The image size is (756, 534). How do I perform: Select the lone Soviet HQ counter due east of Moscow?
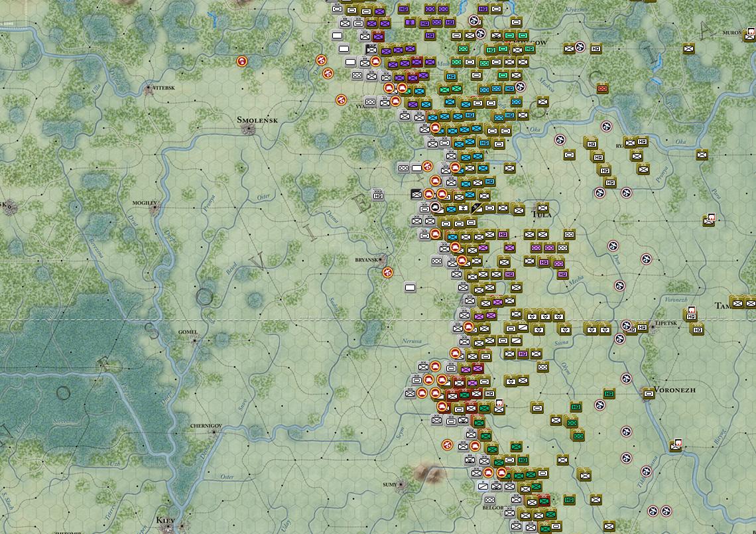click(x=596, y=48)
